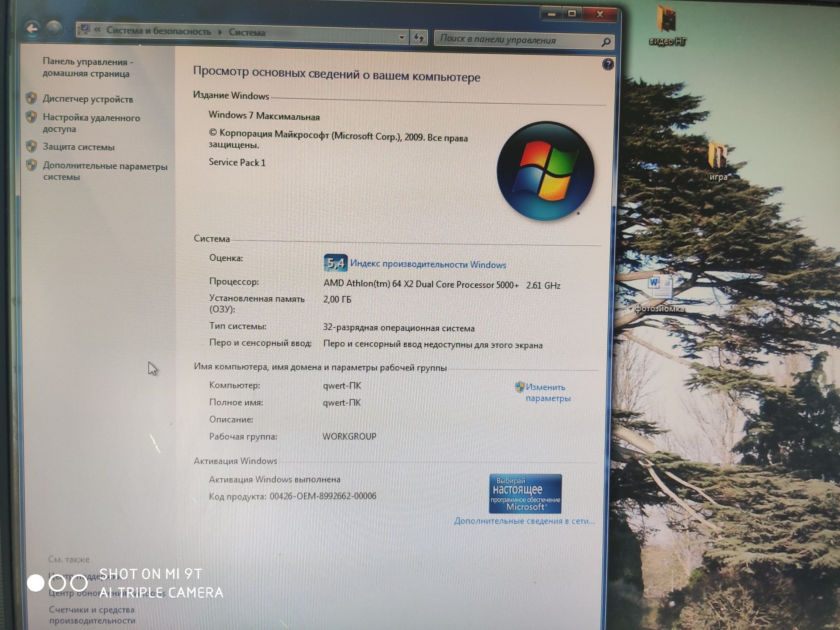Click the '2,00 ГБ' memory value
The image size is (840, 630).
(x=337, y=299)
